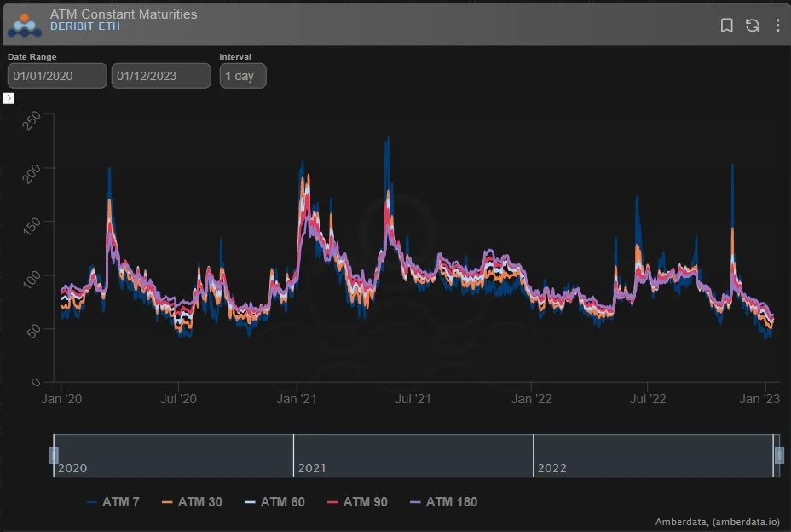Viewport: 791px width, 532px height.
Task: Expand side panel with arrow button
Action: coord(9,98)
